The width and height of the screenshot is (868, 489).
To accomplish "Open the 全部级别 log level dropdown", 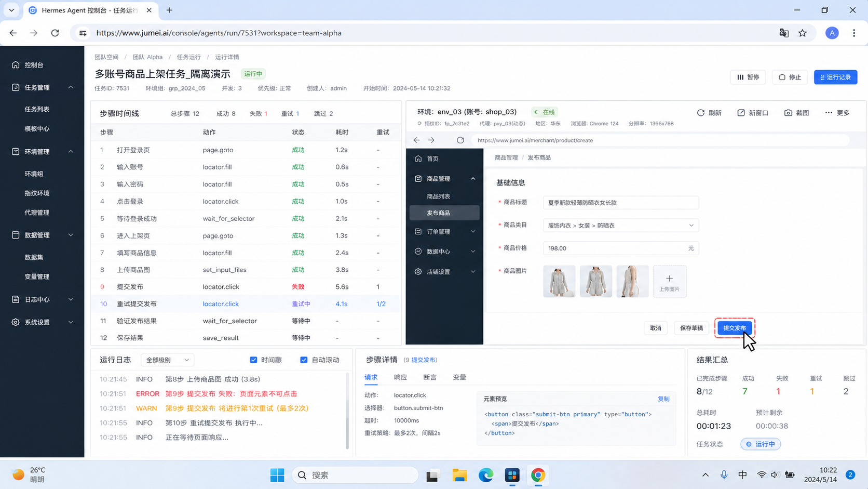I will (x=167, y=360).
